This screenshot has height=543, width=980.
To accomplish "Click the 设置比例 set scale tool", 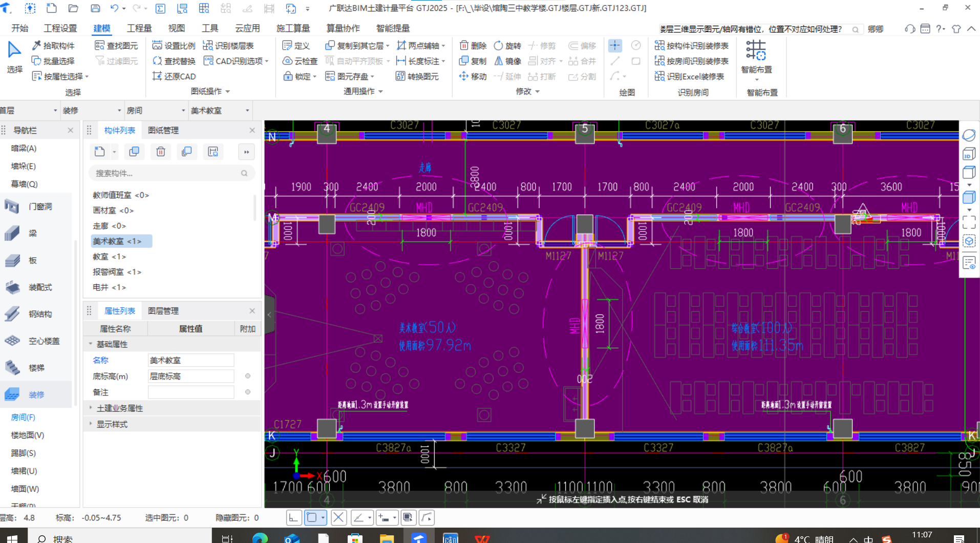I will tap(174, 46).
